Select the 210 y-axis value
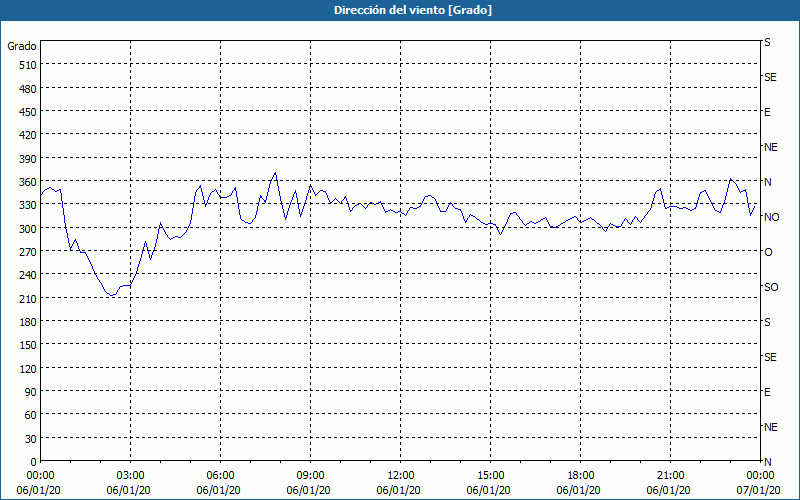Viewport: 800px width, 500px height. (x=28, y=298)
